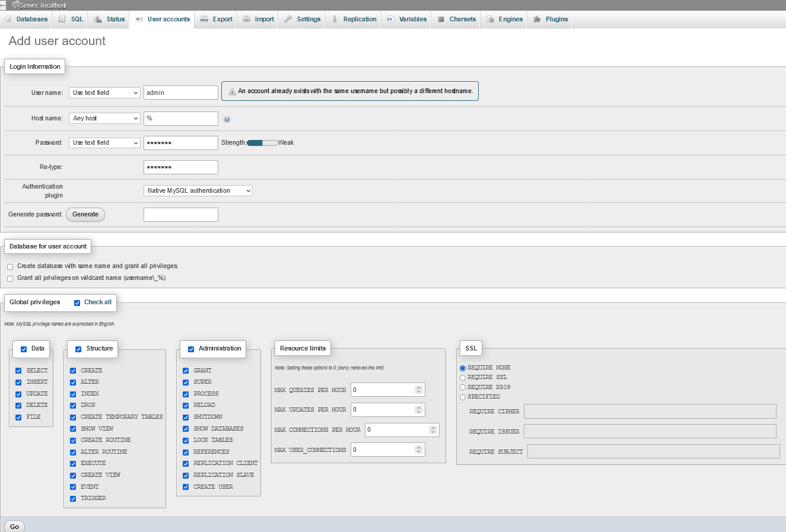Uncheck the Structure group checkbox

point(78,349)
